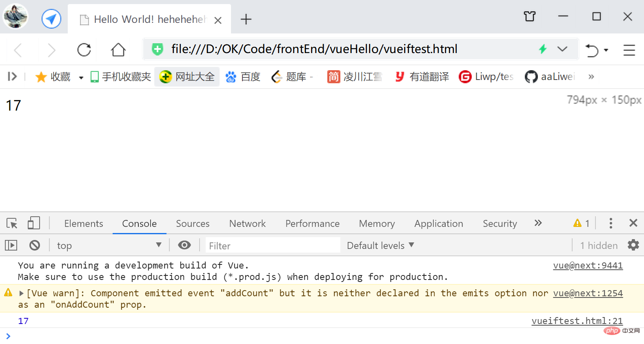This screenshot has height=344, width=644.
Task: Create a live expression eye icon
Action: coord(184,245)
